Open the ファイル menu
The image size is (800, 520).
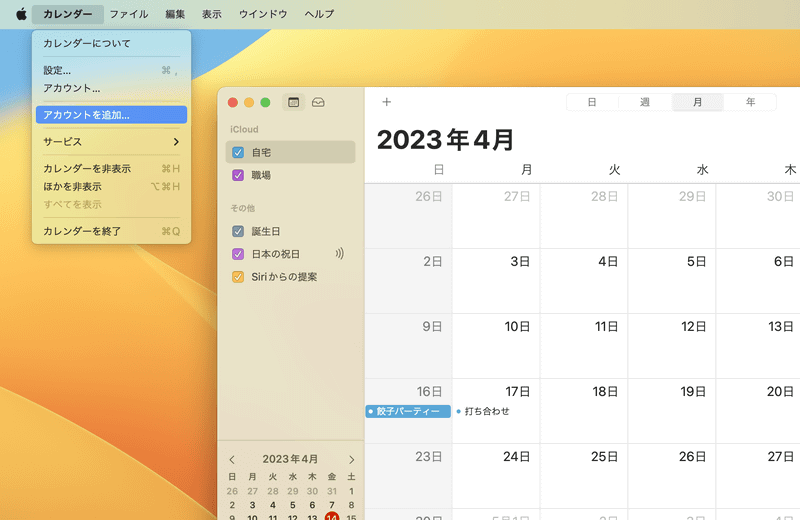pos(129,14)
